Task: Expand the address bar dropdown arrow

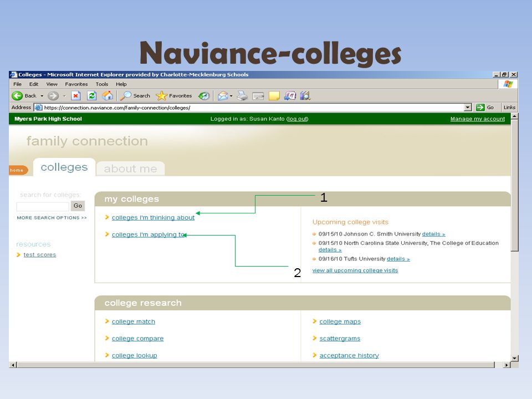Action: 468,108
